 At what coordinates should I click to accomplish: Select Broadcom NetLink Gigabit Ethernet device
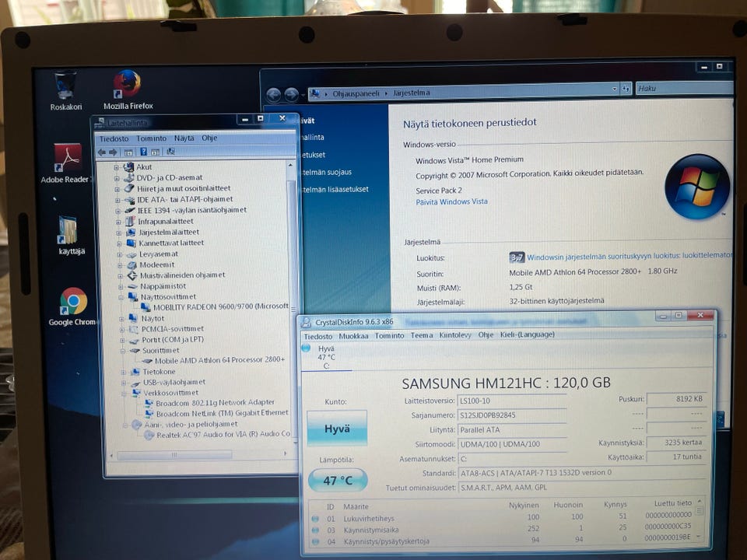[217, 413]
